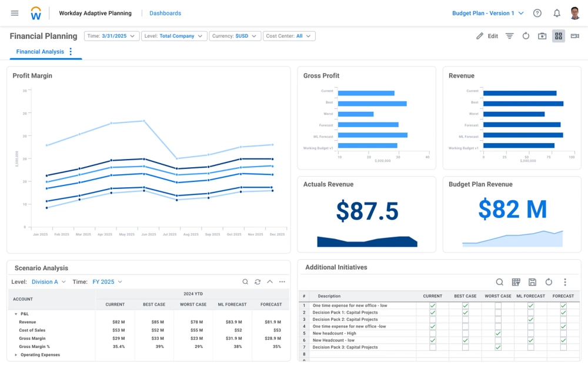Toggle Current checkbox for Decision Pack 2 row
Screen dimensions: 588x368
point(433,320)
